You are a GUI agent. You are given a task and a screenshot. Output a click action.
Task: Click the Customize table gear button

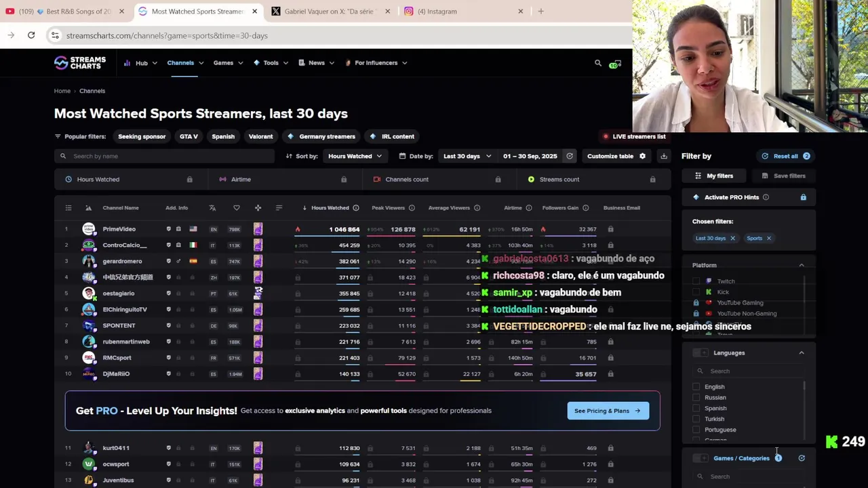coord(616,156)
